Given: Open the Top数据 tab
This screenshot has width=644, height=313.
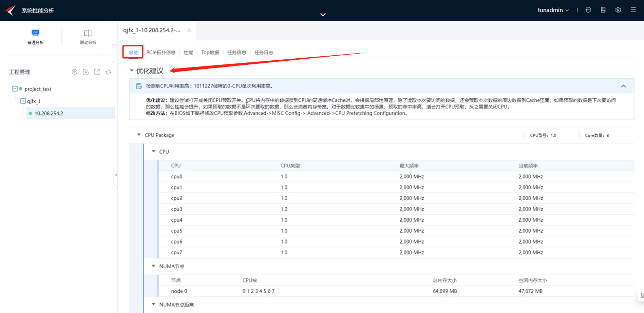Looking at the screenshot, I should 210,52.
